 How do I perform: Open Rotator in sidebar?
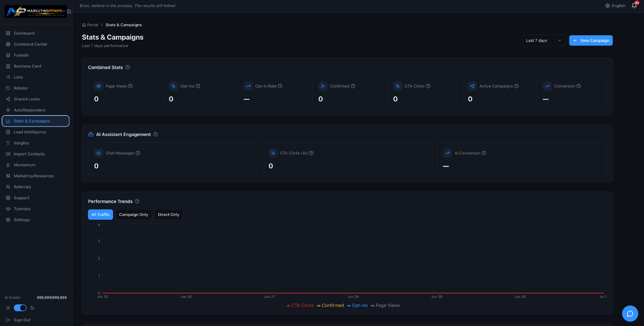(36, 88)
